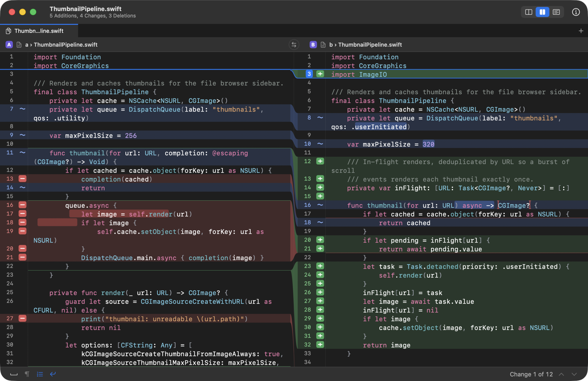Click the change marker on left line 9
Image resolution: width=588 pixels, height=381 pixels.
tap(22, 135)
